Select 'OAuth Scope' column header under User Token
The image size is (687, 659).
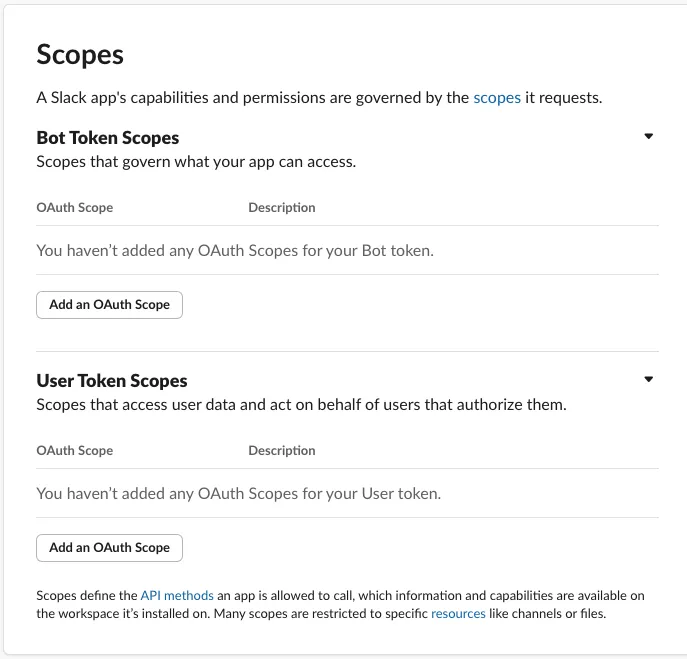coord(74,451)
